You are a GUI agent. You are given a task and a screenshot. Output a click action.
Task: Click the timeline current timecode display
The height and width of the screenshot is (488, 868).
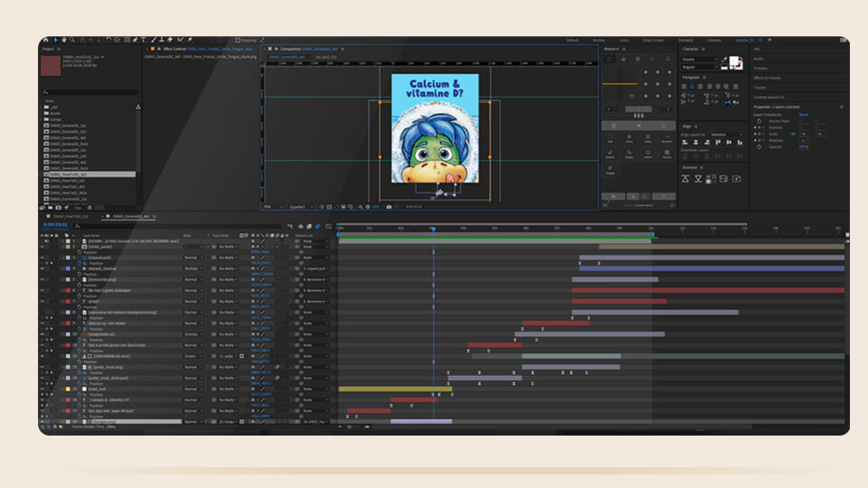[x=55, y=225]
